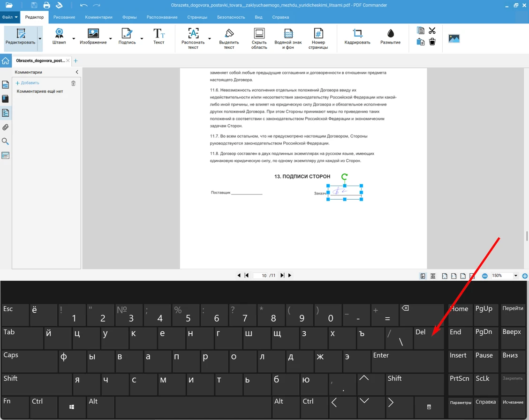Choose the Размытие blur tool

[390, 37]
